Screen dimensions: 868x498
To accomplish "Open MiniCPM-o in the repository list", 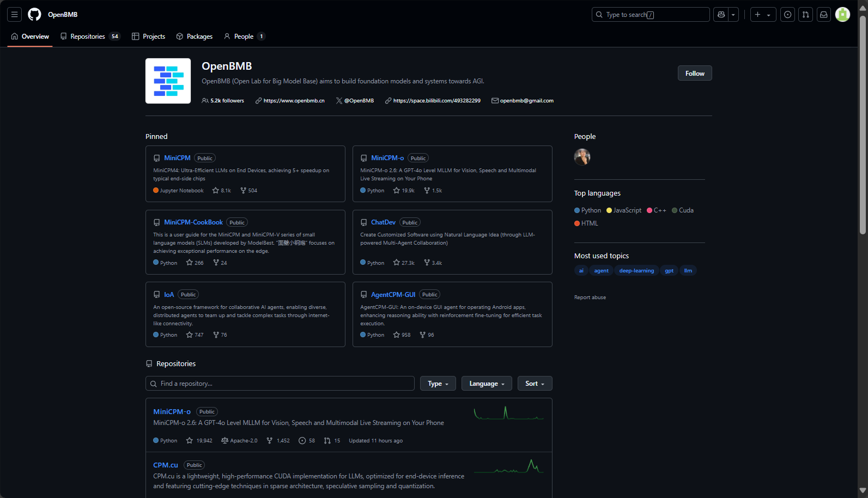I will tap(172, 412).
